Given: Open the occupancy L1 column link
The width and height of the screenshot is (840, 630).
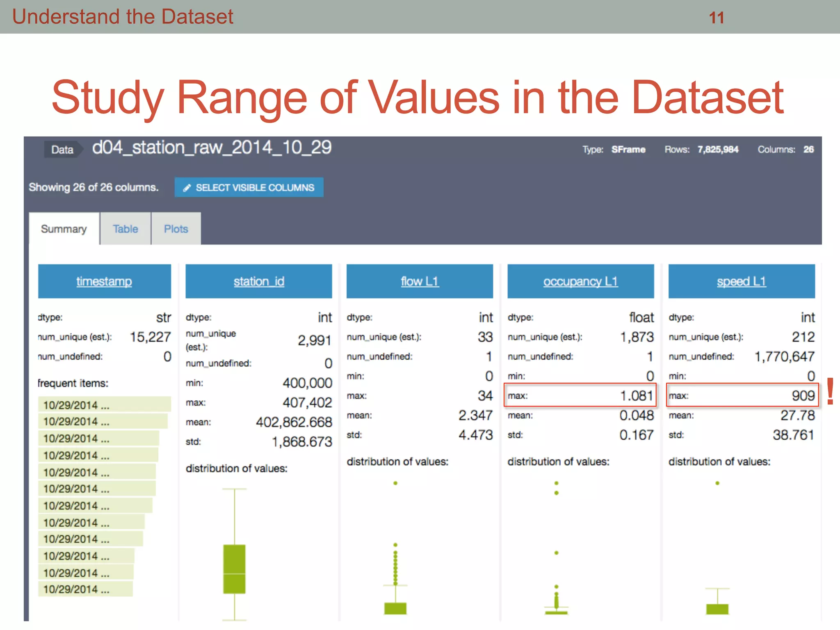Looking at the screenshot, I should tap(580, 281).
